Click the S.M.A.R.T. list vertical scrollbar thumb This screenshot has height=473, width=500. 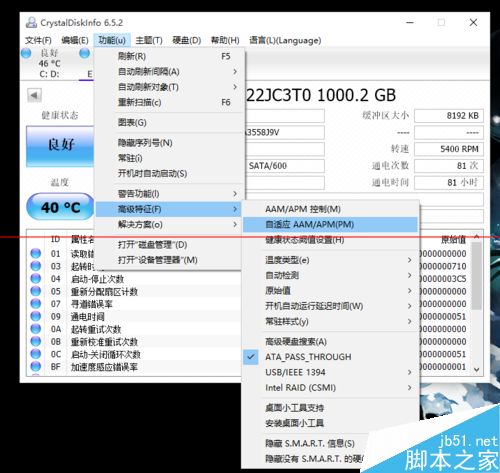(x=477, y=276)
